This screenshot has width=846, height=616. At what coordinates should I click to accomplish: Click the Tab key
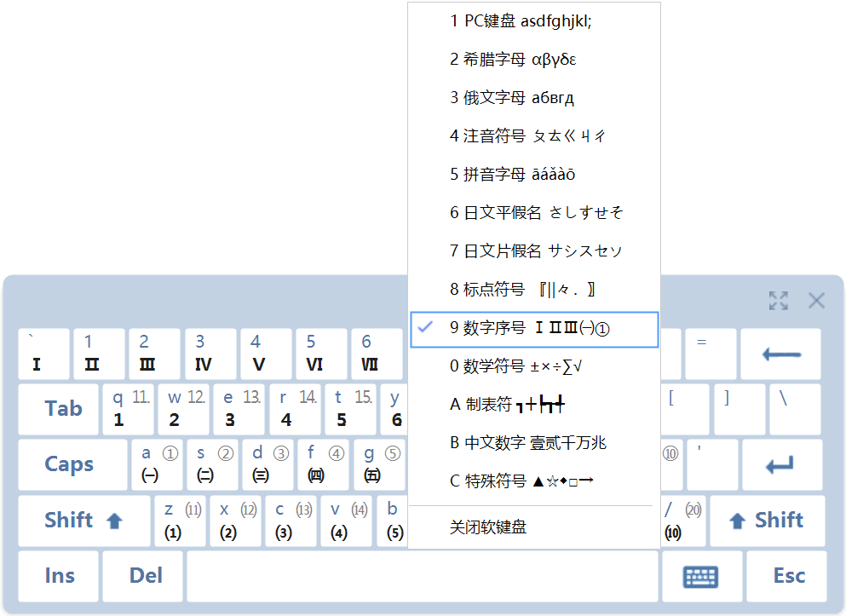tap(58, 409)
